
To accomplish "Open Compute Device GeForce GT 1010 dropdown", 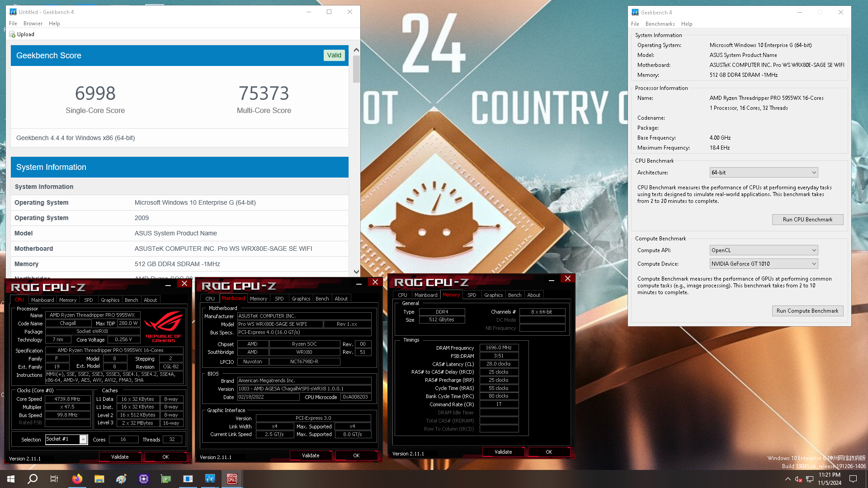I will [764, 264].
